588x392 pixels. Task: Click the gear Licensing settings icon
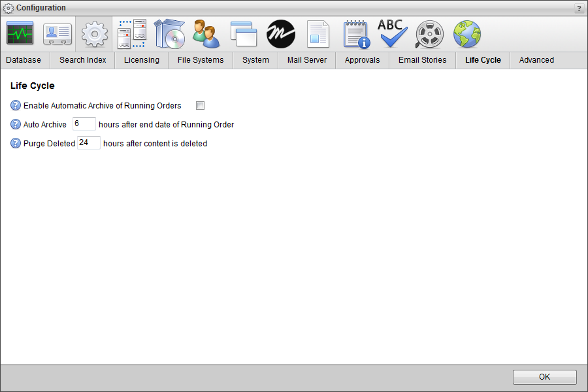click(x=94, y=33)
